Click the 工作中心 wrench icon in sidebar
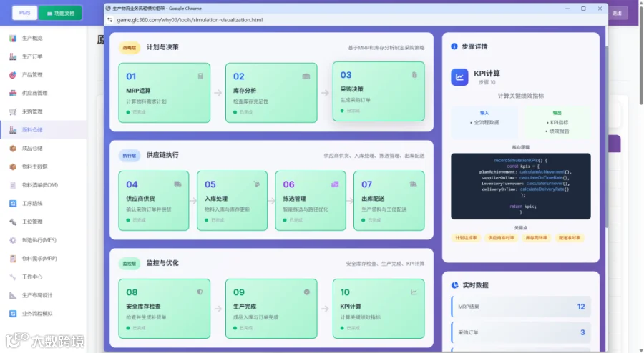The image size is (644, 353). pyautogui.click(x=13, y=277)
